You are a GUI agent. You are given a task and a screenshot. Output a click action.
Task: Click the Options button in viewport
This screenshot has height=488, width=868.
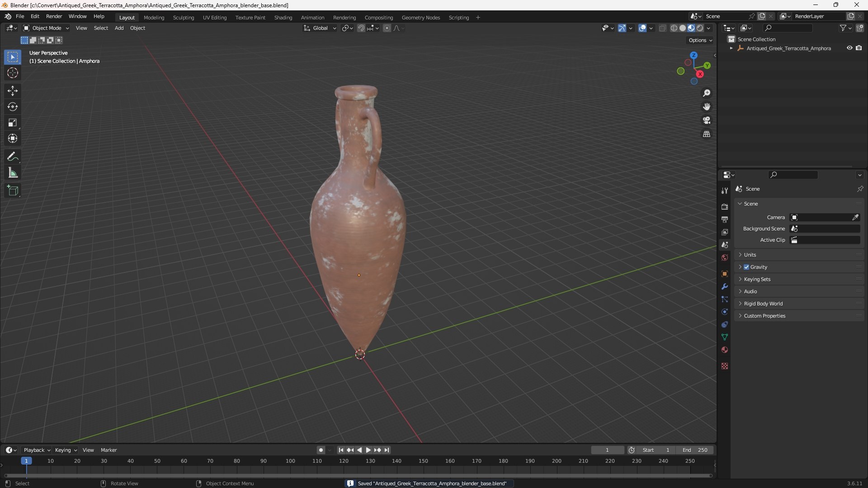pyautogui.click(x=700, y=40)
